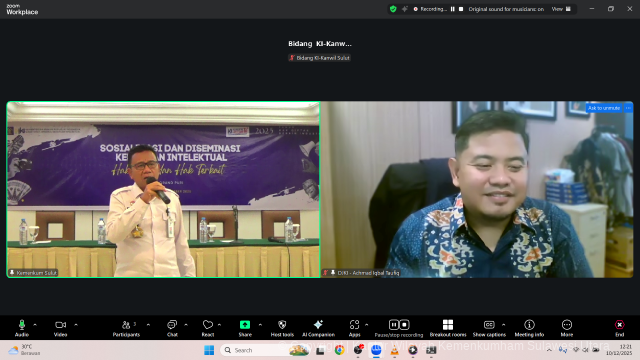Open the Chat panel
640x360 pixels.
click(172, 328)
